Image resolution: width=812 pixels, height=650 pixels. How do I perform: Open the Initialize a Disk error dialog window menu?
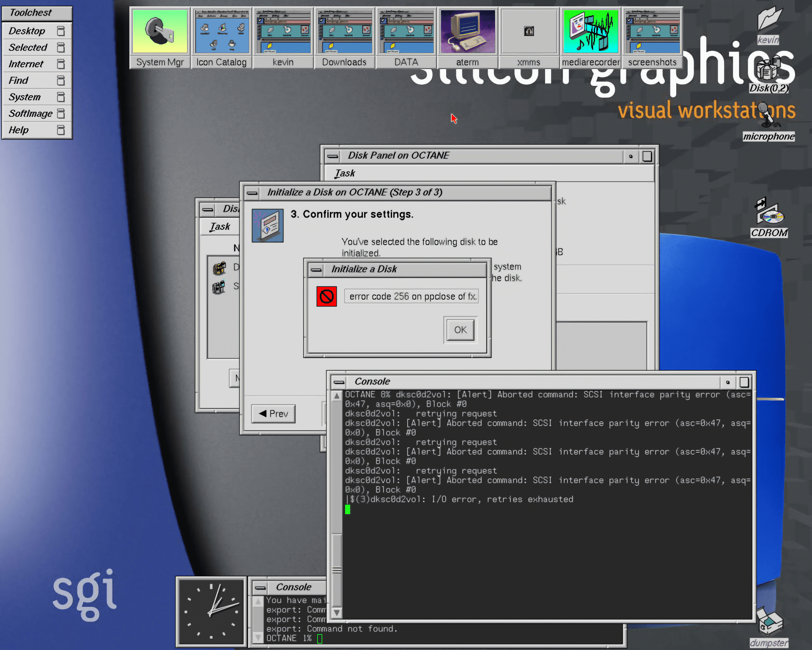pyautogui.click(x=316, y=270)
